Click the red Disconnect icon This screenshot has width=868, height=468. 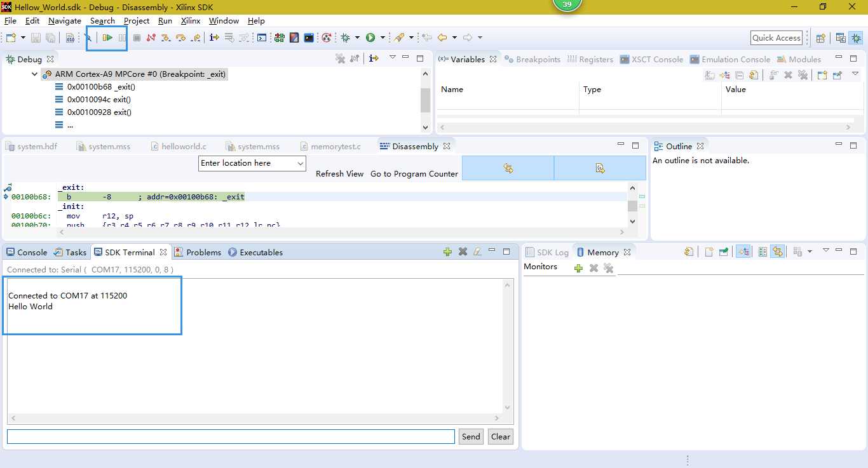(151, 38)
